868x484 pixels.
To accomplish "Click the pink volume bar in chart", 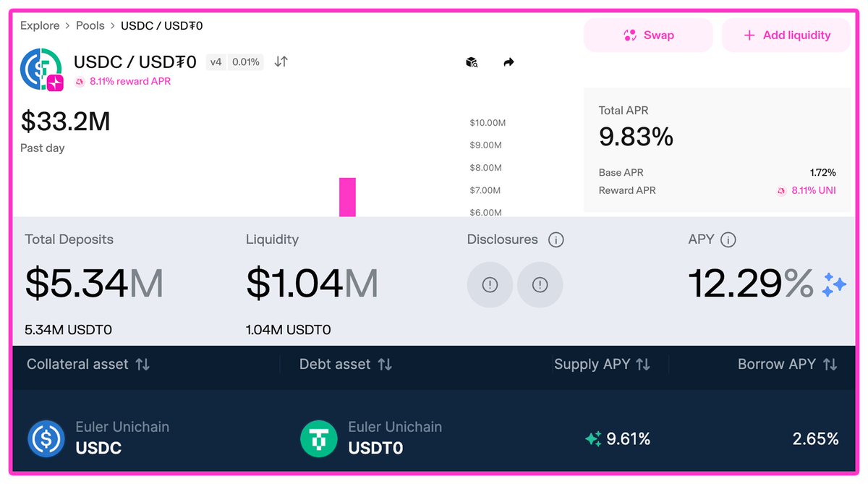I will point(347,197).
